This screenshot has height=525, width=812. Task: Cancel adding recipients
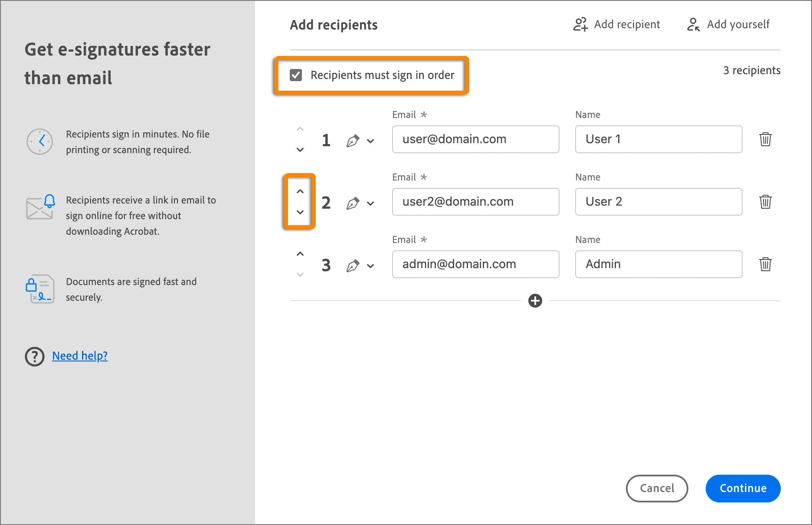click(x=657, y=488)
